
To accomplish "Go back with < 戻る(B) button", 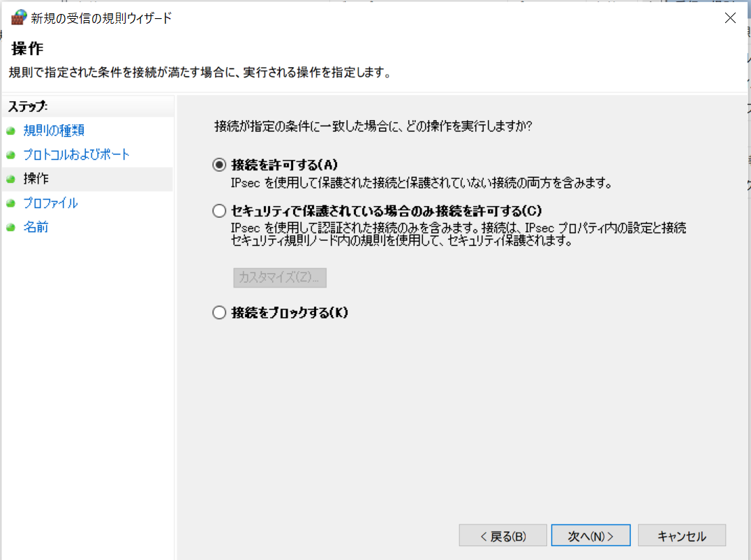I will pyautogui.click(x=503, y=535).
